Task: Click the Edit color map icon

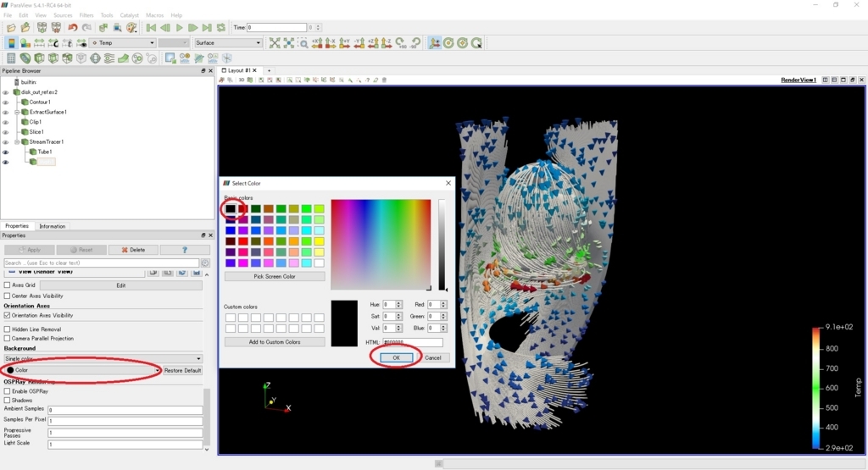Action: pos(25,43)
